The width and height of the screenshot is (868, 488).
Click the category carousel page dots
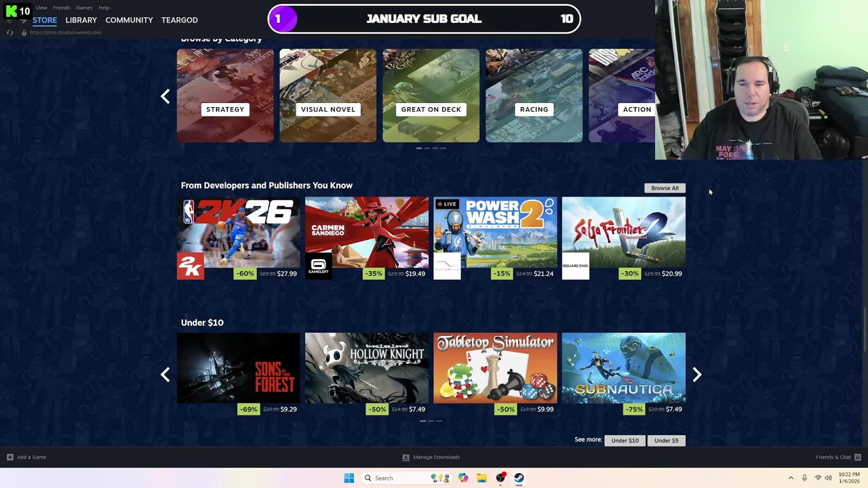click(431, 148)
